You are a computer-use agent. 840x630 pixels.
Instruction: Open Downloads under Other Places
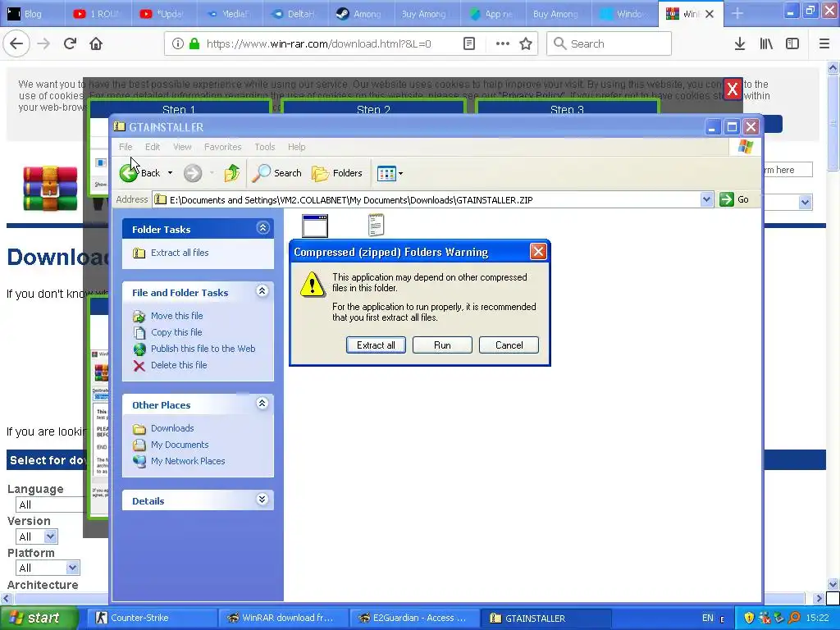(172, 428)
